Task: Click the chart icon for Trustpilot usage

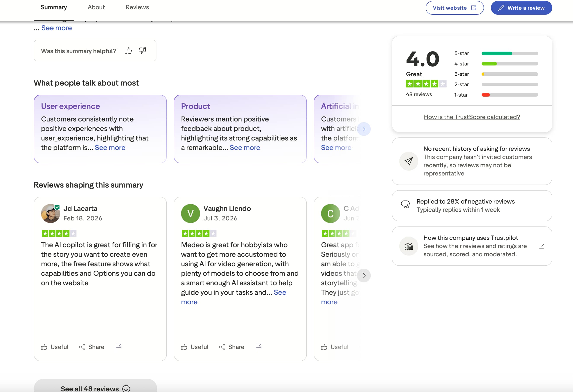Action: 409,246
